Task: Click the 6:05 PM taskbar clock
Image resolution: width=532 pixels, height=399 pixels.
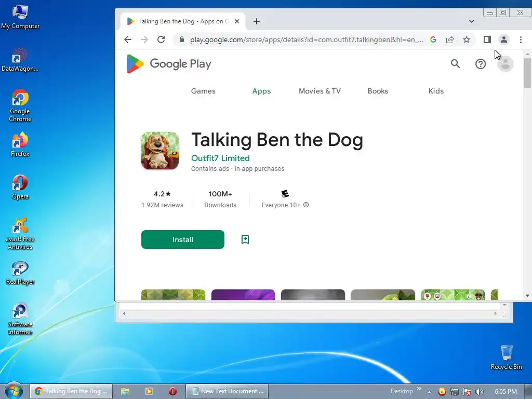Action: click(x=506, y=392)
